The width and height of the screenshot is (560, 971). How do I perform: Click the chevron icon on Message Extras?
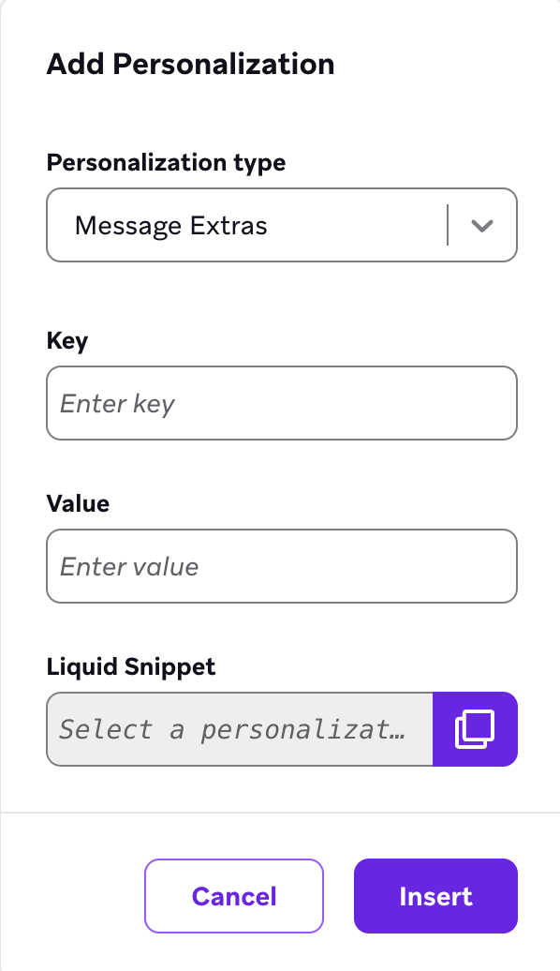482,225
